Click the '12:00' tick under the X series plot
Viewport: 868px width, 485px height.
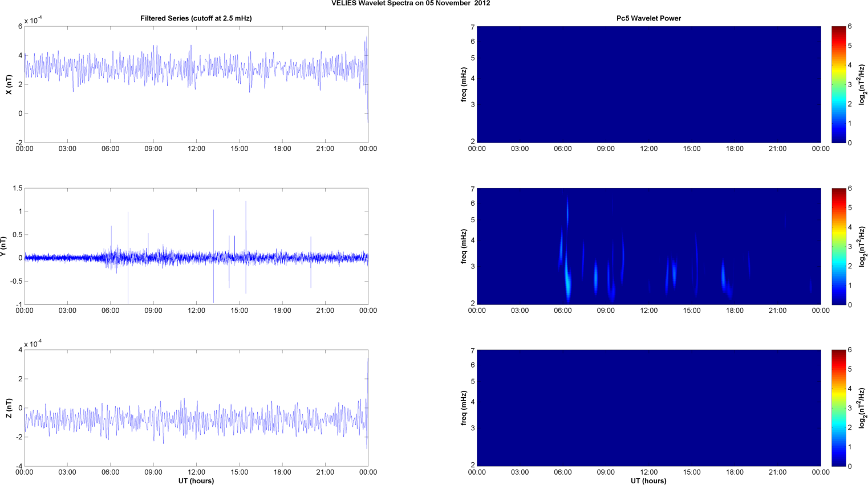point(196,149)
